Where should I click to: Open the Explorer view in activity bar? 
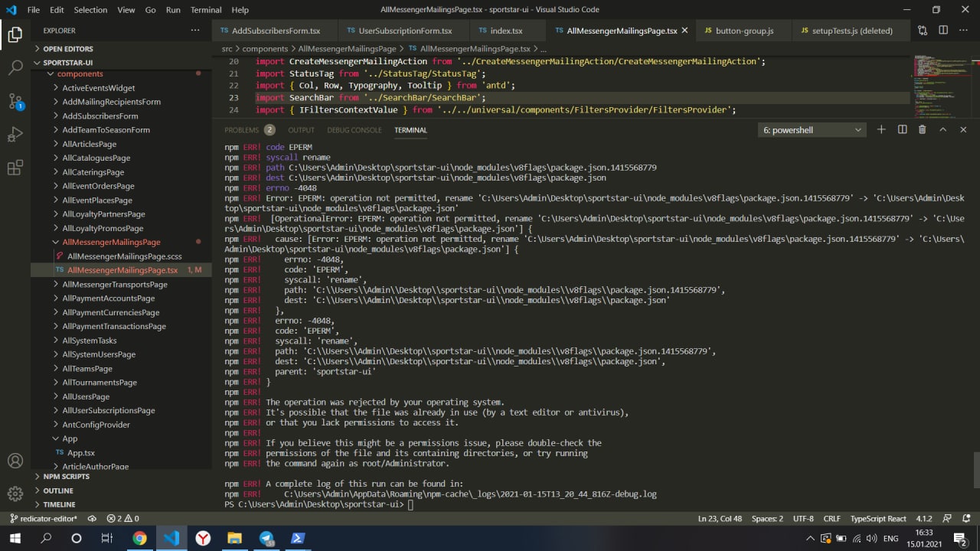[15, 34]
